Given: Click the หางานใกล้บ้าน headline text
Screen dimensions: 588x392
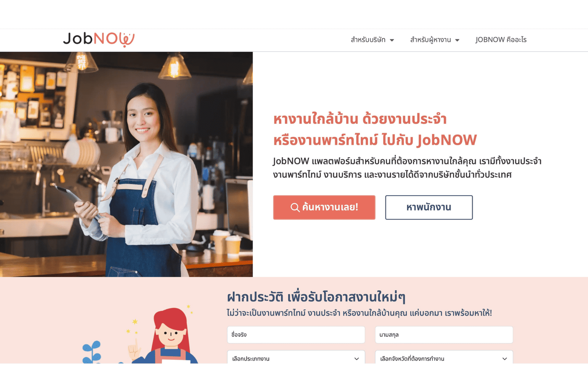Looking at the screenshot, I should point(375,130).
